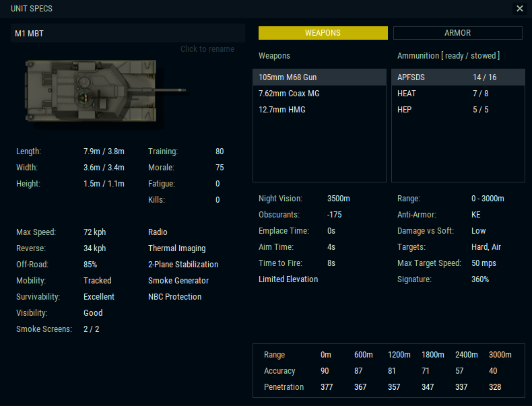
Task: Click the Anti-Armor value KE
Action: pyautogui.click(x=475, y=215)
